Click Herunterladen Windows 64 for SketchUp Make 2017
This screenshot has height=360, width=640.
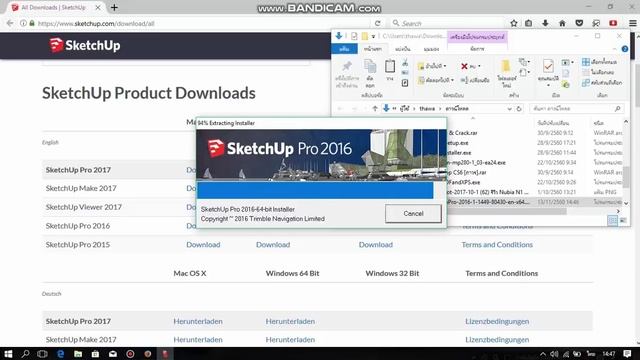coord(290,340)
